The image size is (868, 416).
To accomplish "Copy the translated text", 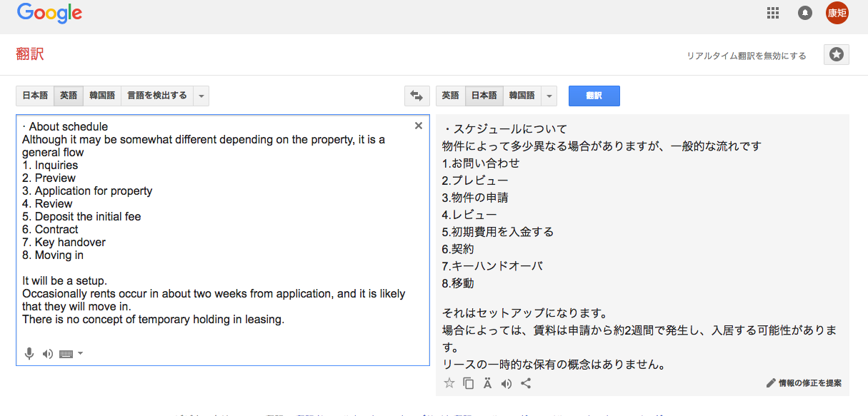I will [x=469, y=383].
